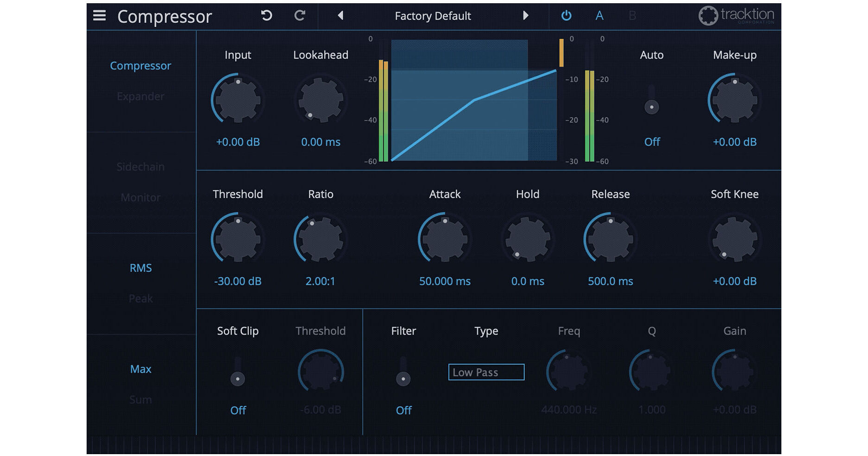
Task: Select the Sidechain mode
Action: click(140, 167)
